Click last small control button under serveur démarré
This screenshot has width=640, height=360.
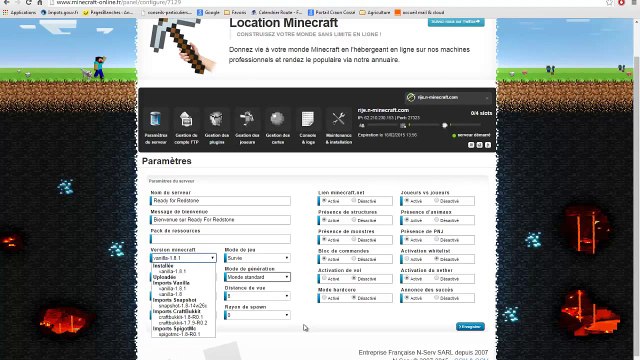(x=488, y=145)
